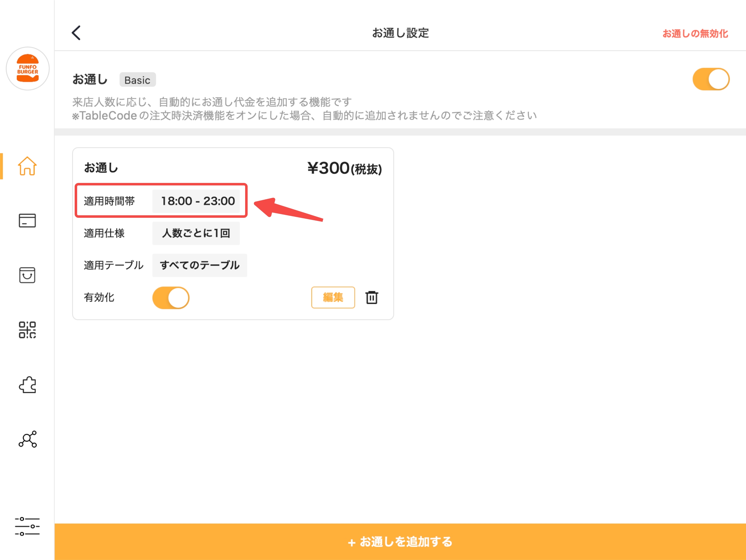Click the 人数ごとに1回 value field

pyautogui.click(x=196, y=233)
